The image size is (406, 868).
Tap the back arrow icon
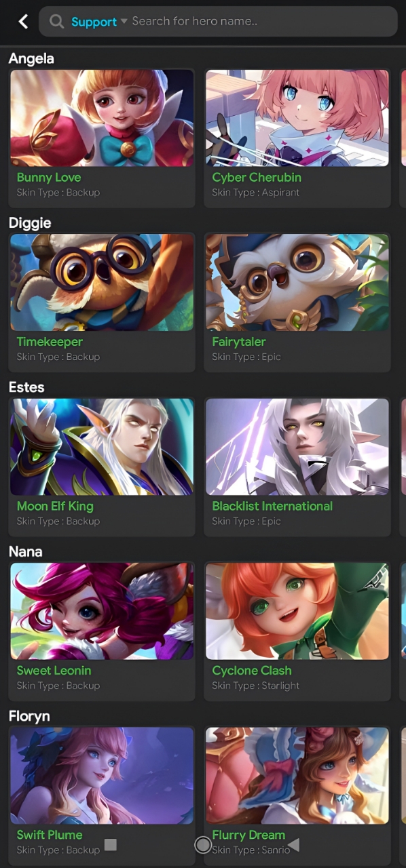click(x=23, y=22)
